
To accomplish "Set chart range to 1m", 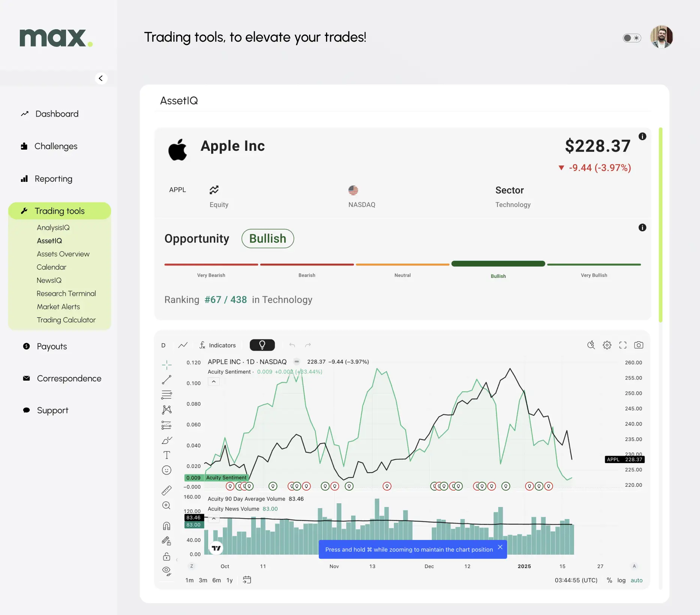I will pos(189,580).
